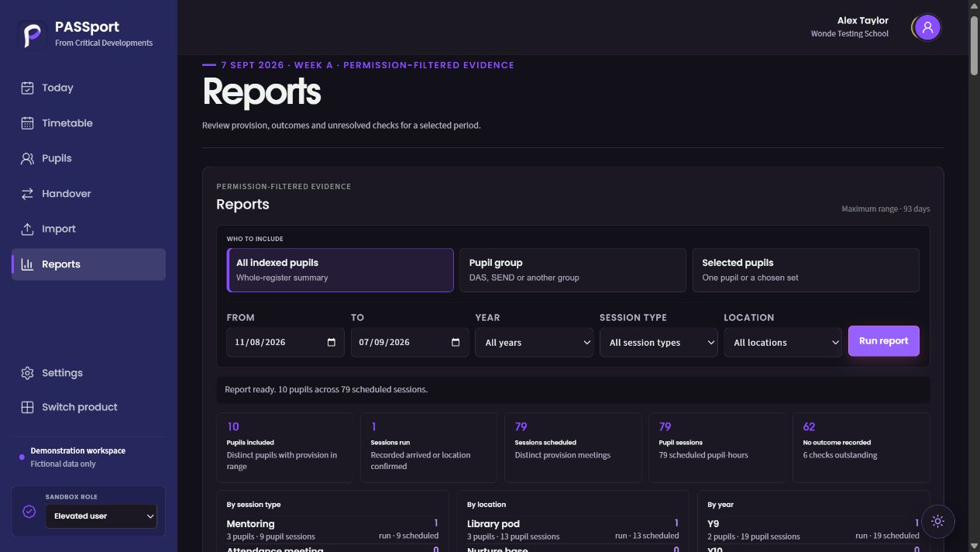Select the Selected pupils option
The width and height of the screenshot is (980, 552).
806,270
